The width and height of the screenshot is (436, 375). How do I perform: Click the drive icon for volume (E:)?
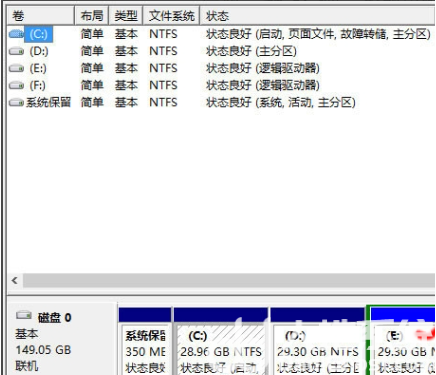tap(16, 68)
